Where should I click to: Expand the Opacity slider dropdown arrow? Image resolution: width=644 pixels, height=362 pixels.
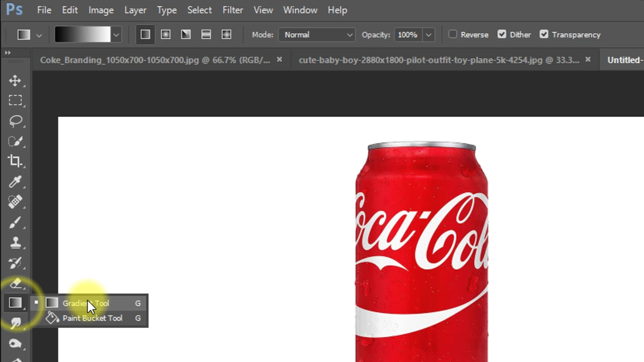tap(428, 35)
